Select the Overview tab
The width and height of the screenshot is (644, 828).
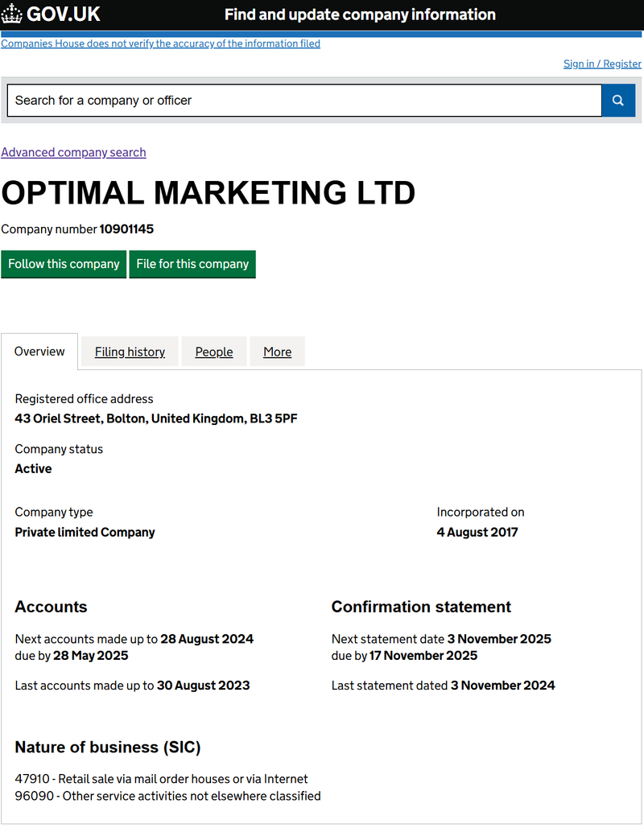pos(39,351)
